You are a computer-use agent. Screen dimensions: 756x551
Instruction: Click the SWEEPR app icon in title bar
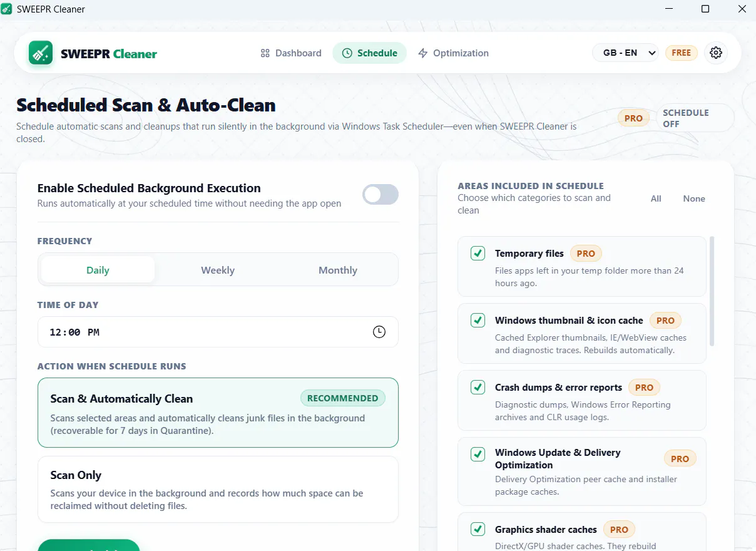(7, 9)
